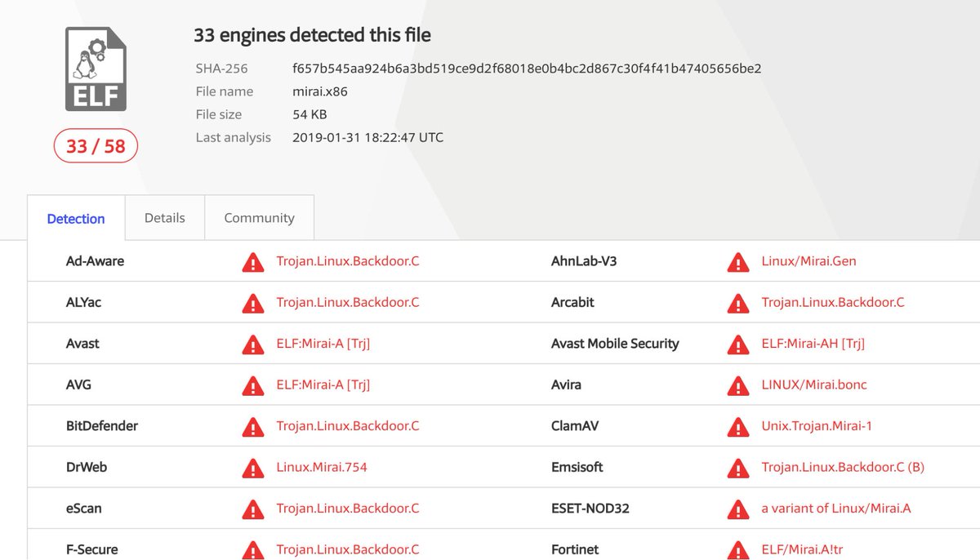Click the ELF:Mirai-AH [Trj] detection result
The image size is (980, 560).
tap(813, 344)
